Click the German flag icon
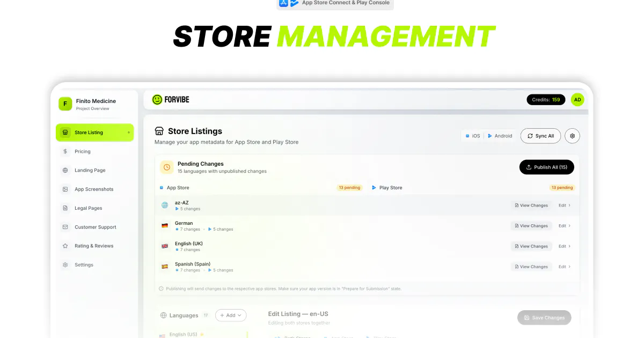644x338 pixels. click(165, 226)
